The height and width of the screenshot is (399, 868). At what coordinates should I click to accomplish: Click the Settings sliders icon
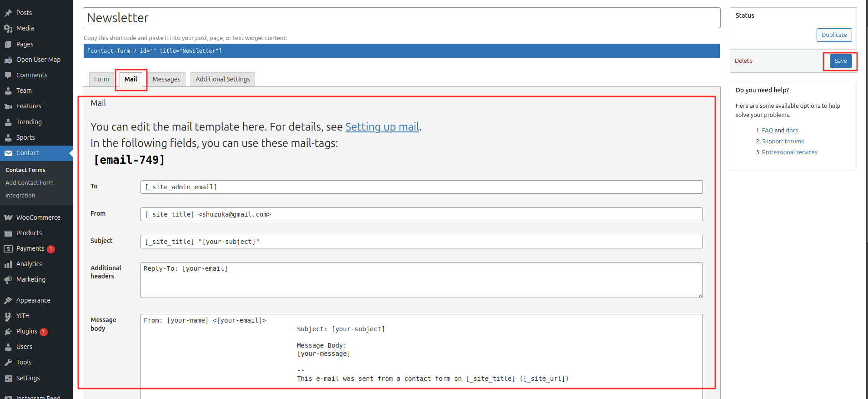8,378
